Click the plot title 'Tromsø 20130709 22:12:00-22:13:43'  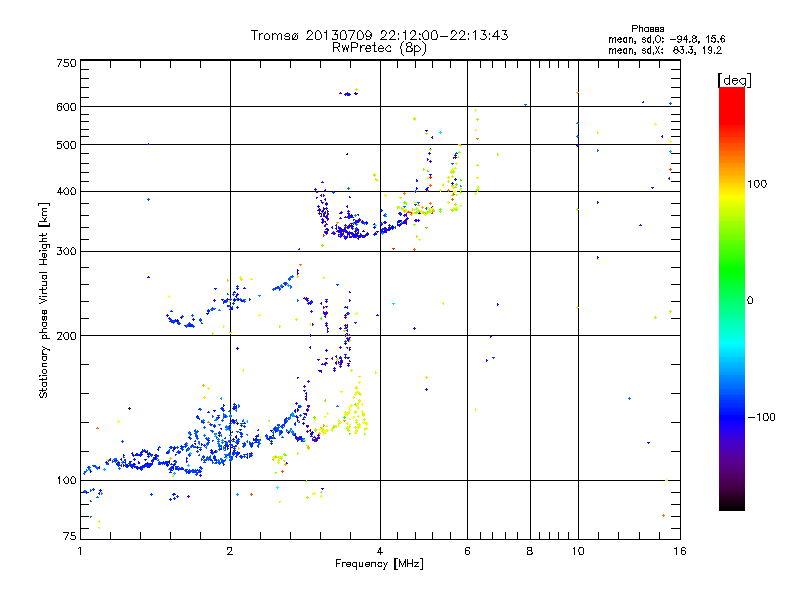click(379, 35)
